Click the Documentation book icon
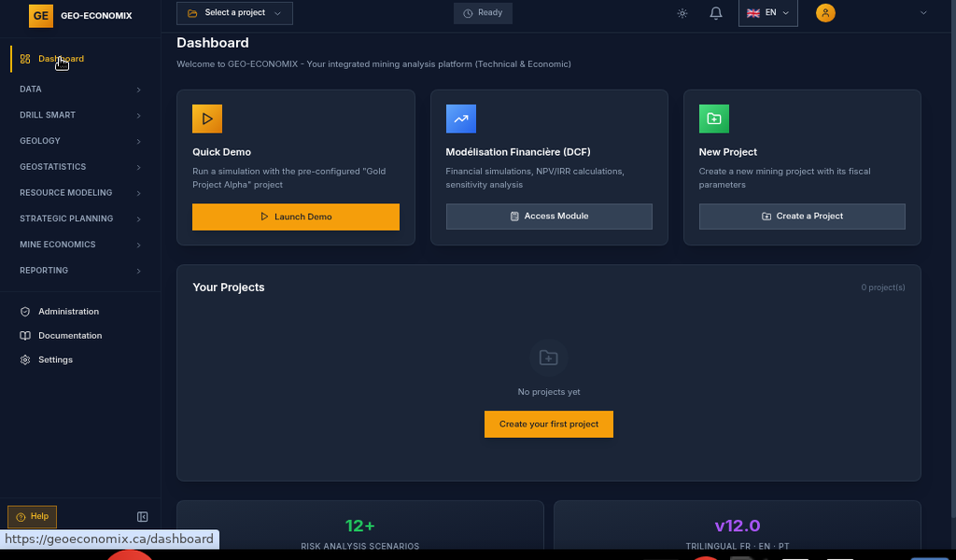Screen dimensions: 956x560 click(x=25, y=336)
